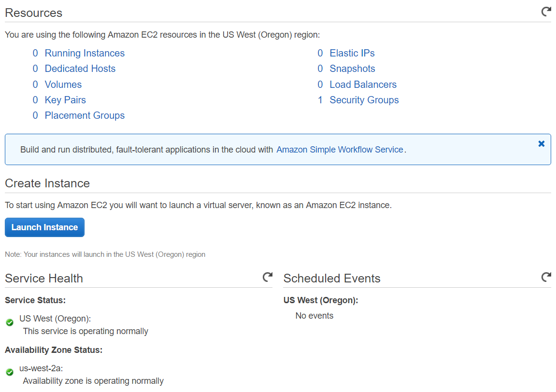Open Running Instances link
The height and width of the screenshot is (392, 556).
coord(85,53)
